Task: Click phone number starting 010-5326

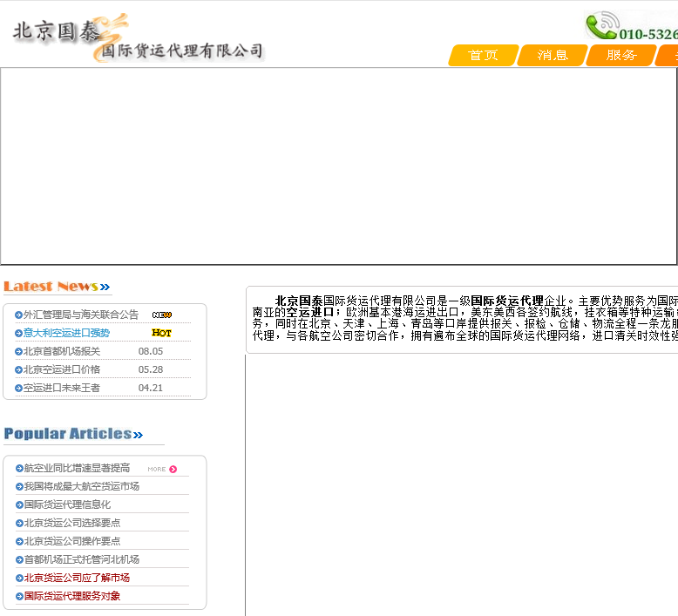Action: coord(648,34)
